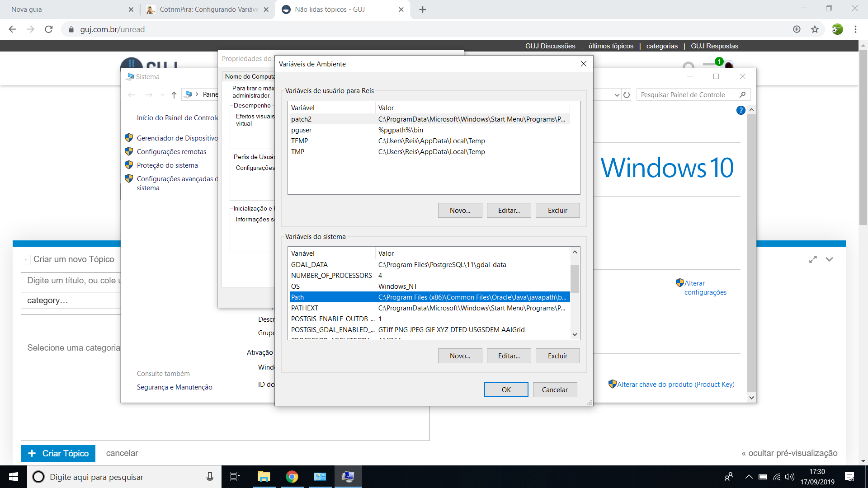Select GDAL_DATA system variable row
Image resolution: width=868 pixels, height=488 pixels.
pos(429,265)
